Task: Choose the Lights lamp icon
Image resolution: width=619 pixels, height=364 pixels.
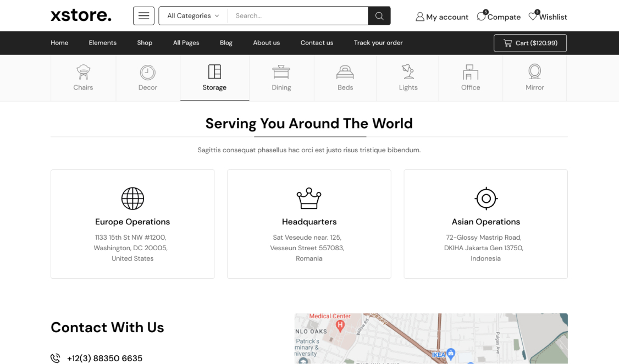Action: click(x=408, y=72)
